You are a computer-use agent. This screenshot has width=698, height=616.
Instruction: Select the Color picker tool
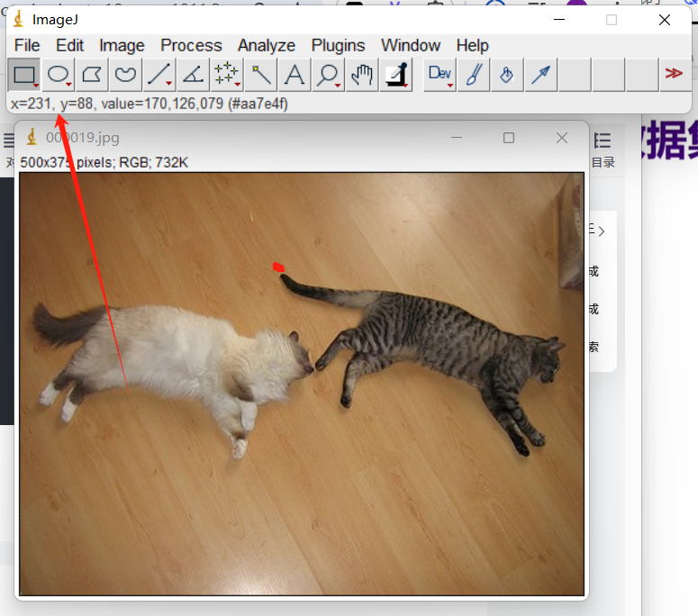click(395, 75)
